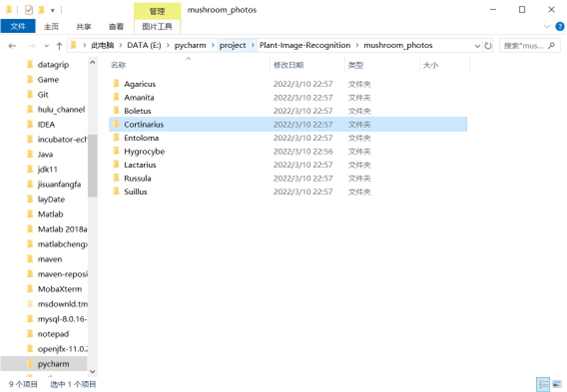Screen dimensions: 567x392
Task: Expand chevron after project in address bar
Action: pos(253,46)
